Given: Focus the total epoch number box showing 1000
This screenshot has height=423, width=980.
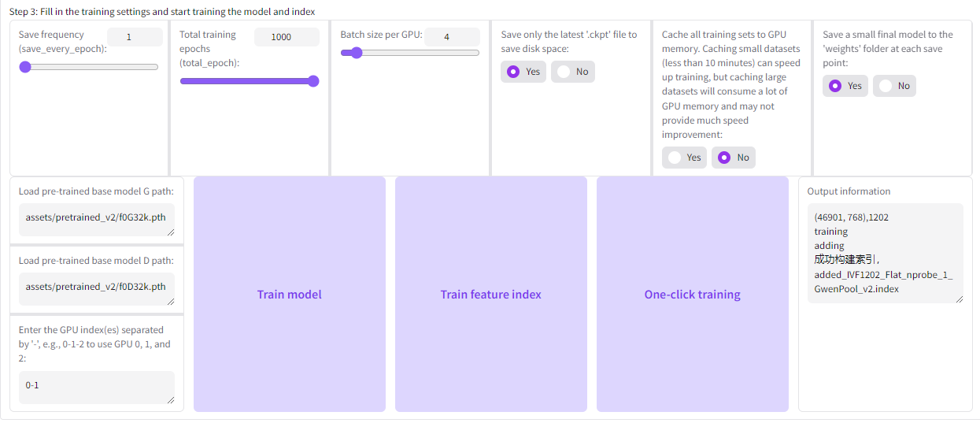Looking at the screenshot, I should [x=287, y=37].
